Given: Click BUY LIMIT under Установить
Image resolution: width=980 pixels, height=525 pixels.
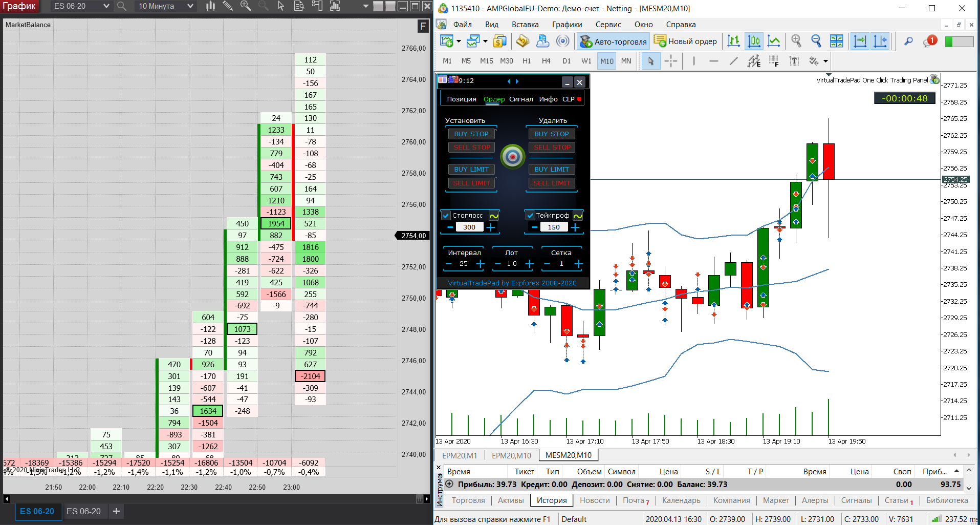Looking at the screenshot, I should click(471, 170).
